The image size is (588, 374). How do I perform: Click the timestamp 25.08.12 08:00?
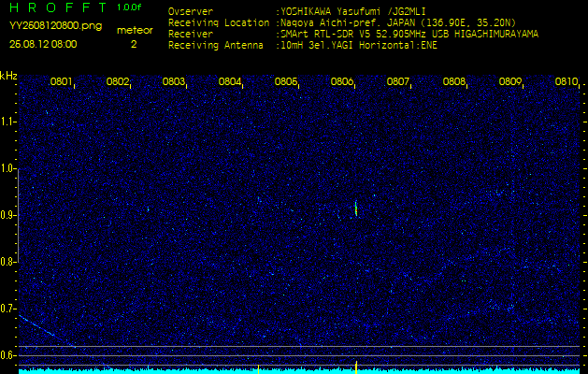(43, 44)
